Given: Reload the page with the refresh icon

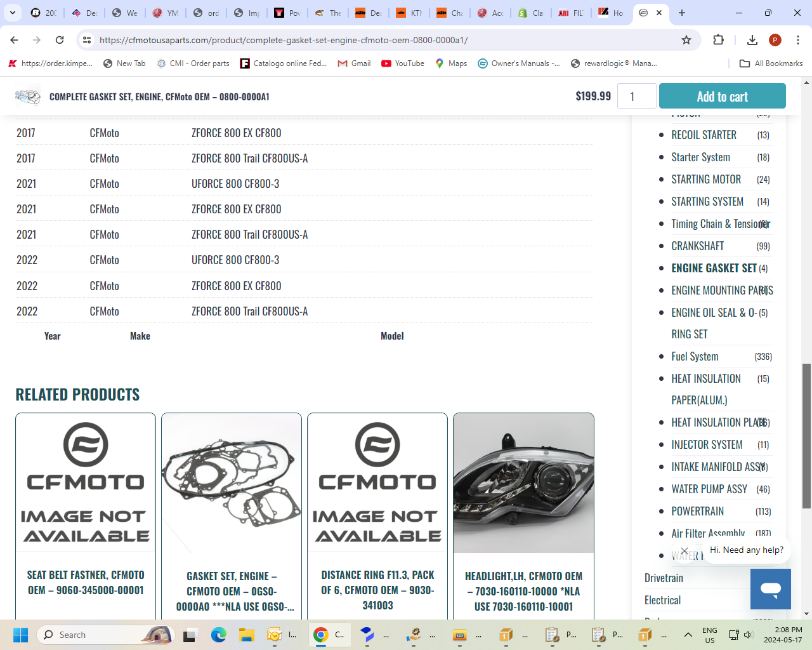Looking at the screenshot, I should 60,40.
